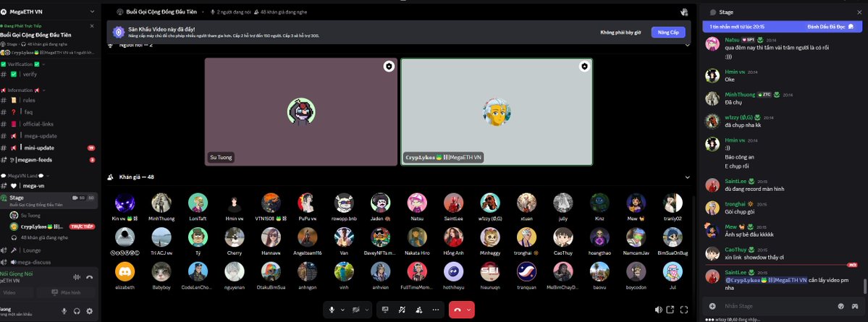Toggle deafen headphones icon in user panel
The image size is (868, 322).
[77, 311]
